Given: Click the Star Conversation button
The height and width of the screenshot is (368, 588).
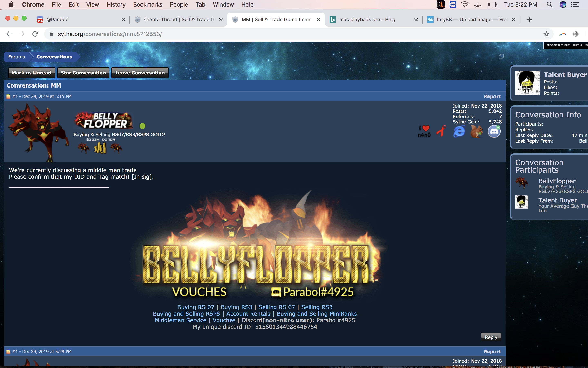Looking at the screenshot, I should click(83, 73).
